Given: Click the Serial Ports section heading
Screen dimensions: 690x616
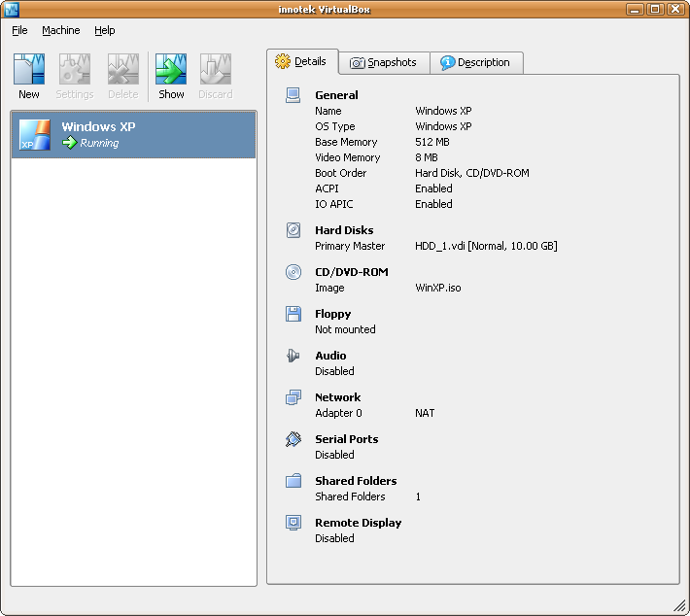Looking at the screenshot, I should click(347, 439).
